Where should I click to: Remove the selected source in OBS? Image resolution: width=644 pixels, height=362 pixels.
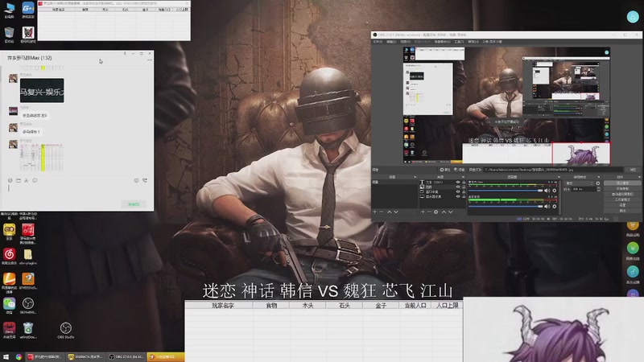point(429,212)
